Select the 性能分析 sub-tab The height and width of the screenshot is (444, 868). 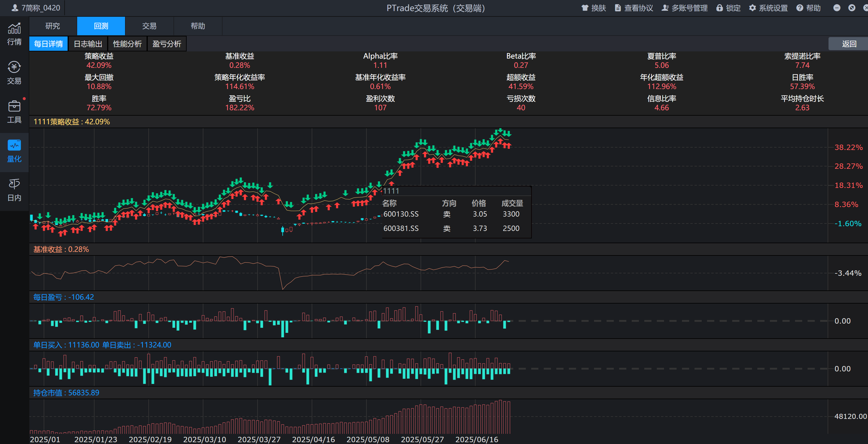coord(127,44)
